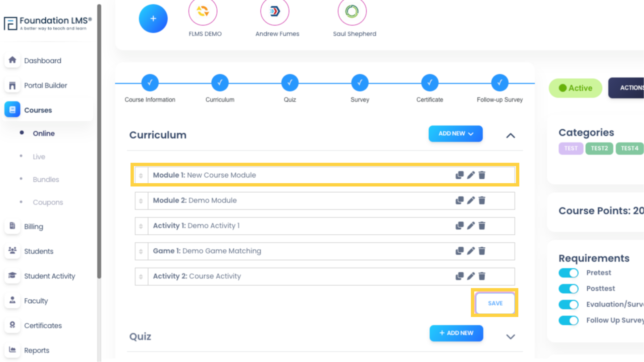Image resolution: width=644 pixels, height=362 pixels.
Task: Click the duplicate icon for Demo Game Matching
Action: 460,251
